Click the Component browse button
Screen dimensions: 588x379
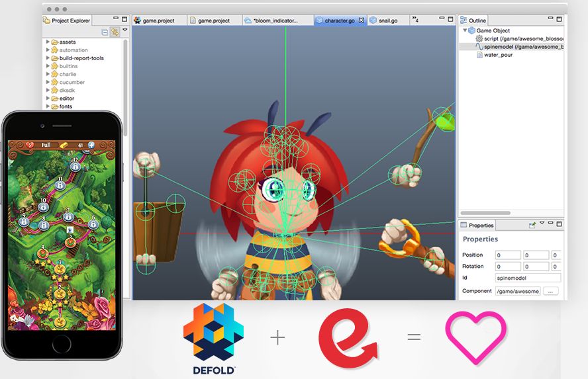pyautogui.click(x=550, y=291)
